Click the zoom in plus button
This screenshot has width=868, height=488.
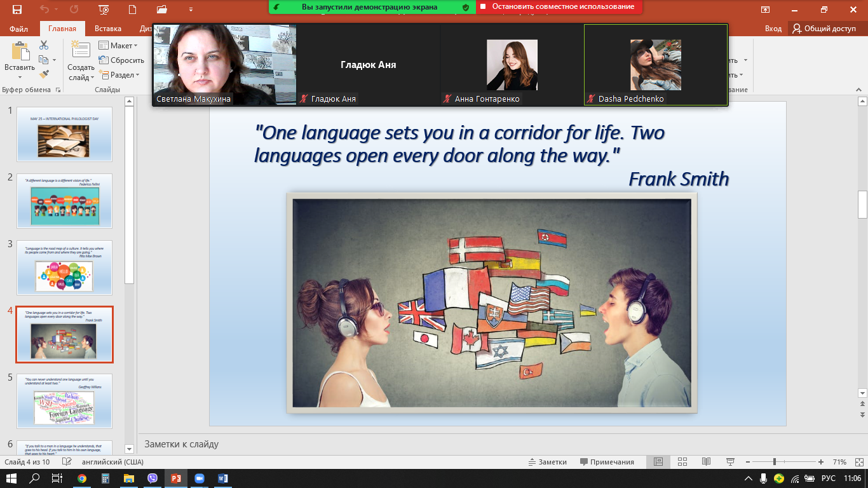[x=821, y=462]
